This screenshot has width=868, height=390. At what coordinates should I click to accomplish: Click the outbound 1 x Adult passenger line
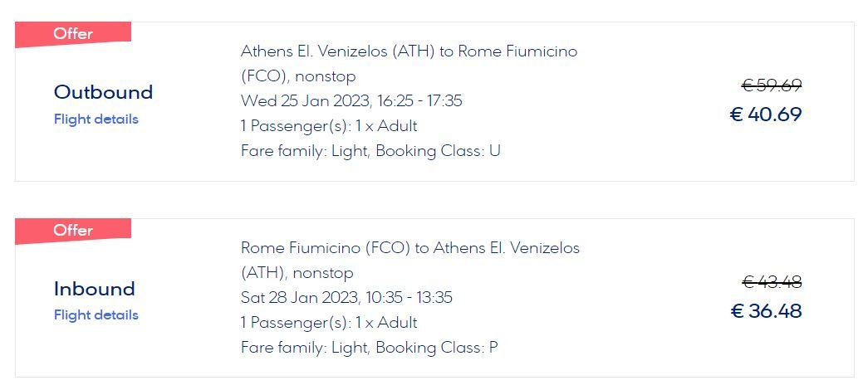tap(329, 126)
